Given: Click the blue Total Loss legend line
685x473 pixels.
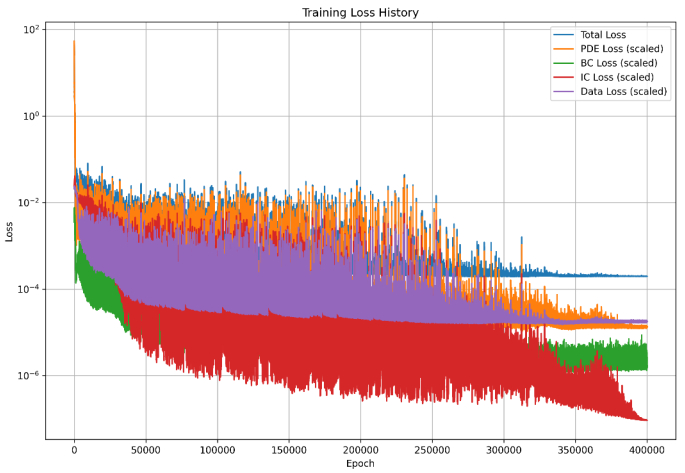Looking at the screenshot, I should (x=564, y=35).
